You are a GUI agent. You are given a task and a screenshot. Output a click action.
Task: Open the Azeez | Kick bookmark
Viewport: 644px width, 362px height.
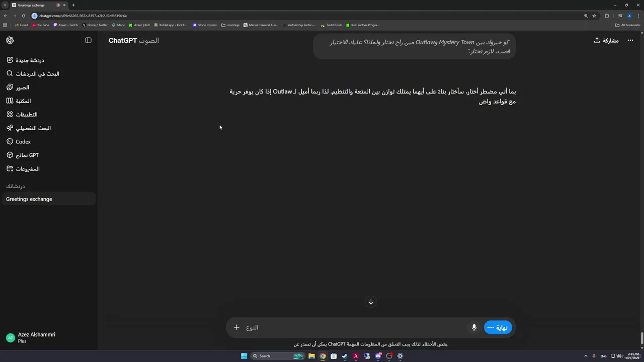tap(139, 25)
